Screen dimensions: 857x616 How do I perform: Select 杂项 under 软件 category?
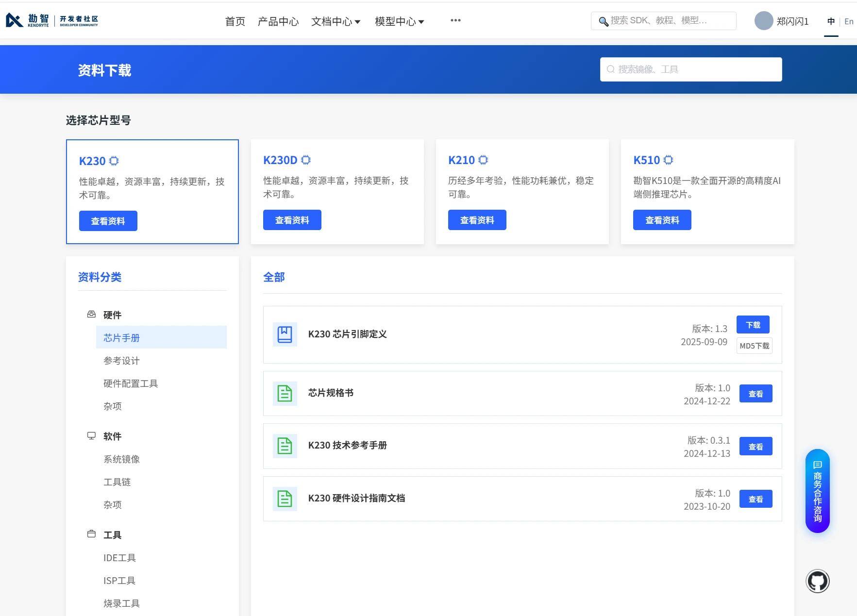point(113,505)
